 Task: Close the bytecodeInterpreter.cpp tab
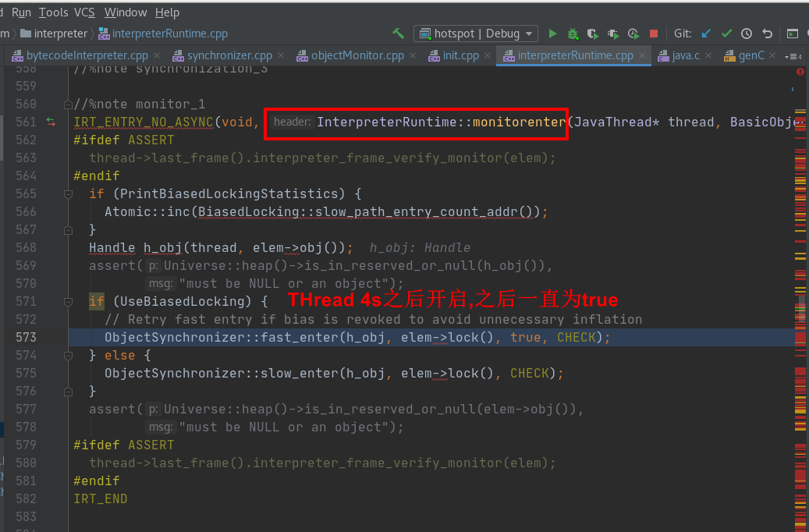pyautogui.click(x=157, y=55)
